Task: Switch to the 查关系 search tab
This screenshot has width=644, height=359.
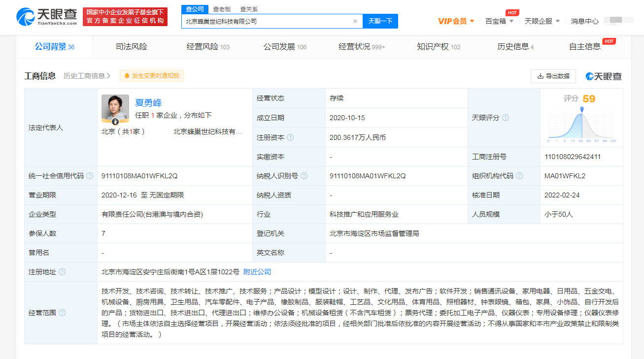Action: tap(249, 9)
